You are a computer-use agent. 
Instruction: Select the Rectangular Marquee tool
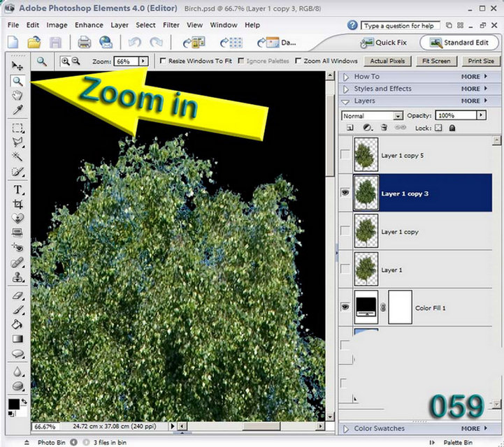[x=17, y=128]
